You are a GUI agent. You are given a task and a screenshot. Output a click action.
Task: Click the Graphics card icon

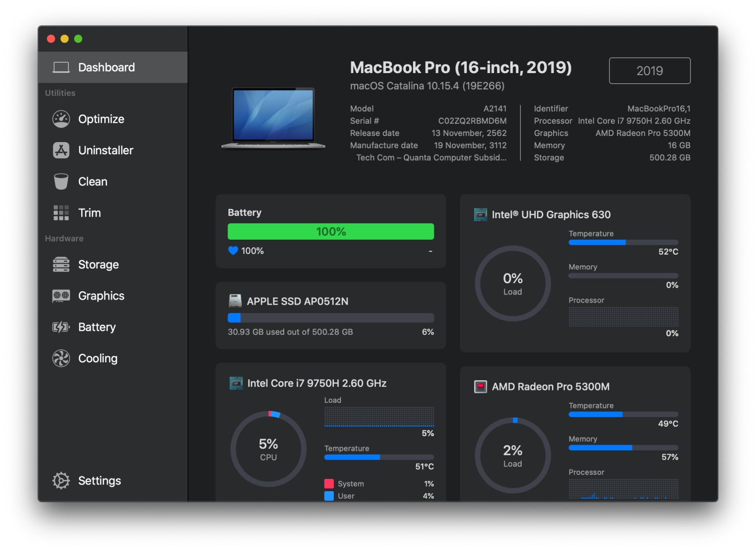point(61,296)
